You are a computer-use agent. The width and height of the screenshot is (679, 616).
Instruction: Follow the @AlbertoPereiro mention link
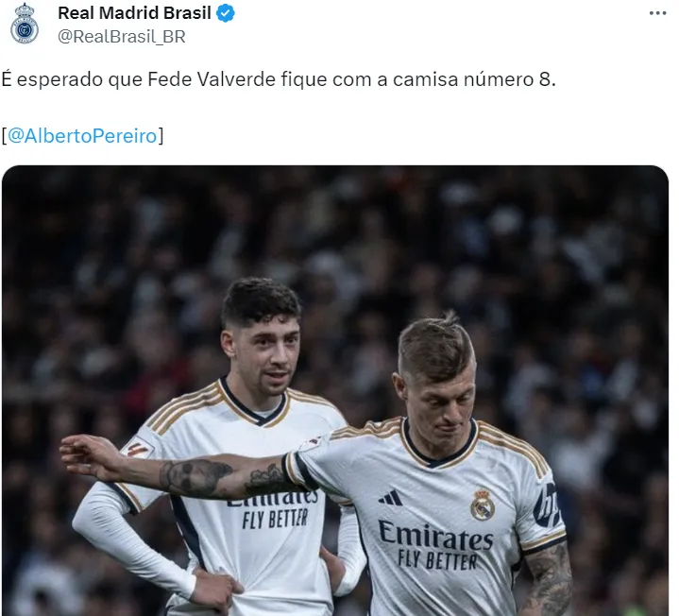tap(82, 136)
